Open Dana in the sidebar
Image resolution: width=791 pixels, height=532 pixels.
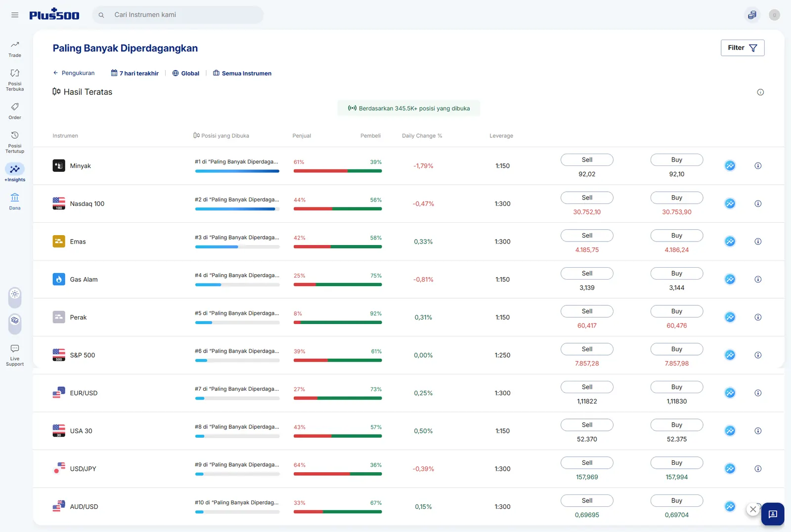click(15, 202)
